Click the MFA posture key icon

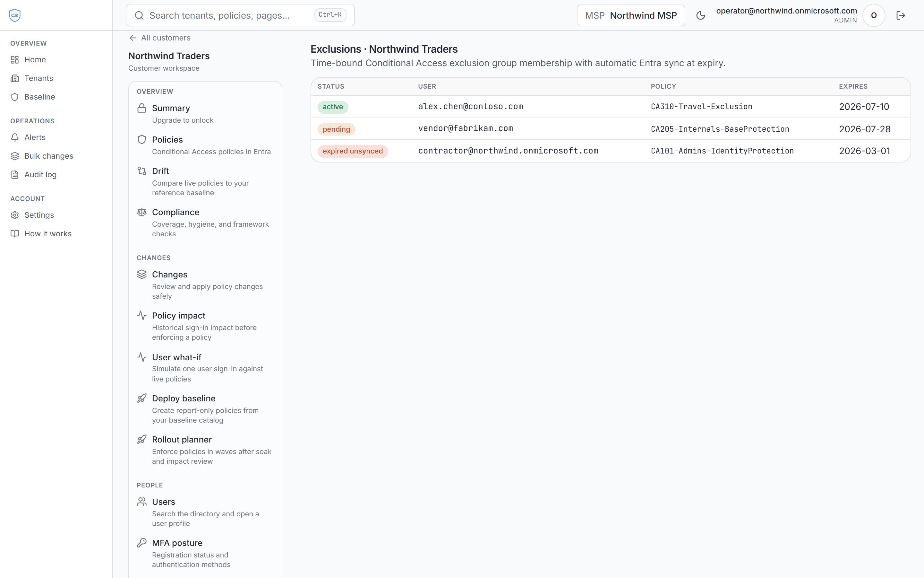click(142, 543)
